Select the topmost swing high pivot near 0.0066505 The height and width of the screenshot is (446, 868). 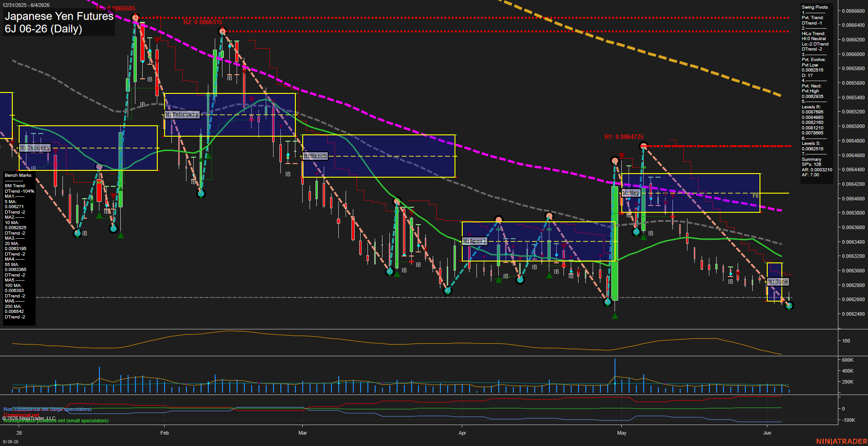135,18
